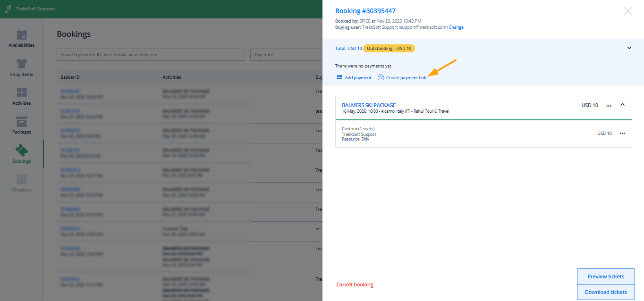Collapse the payment totals section chevron
Viewport: 644px width, 301px height.
629,48
